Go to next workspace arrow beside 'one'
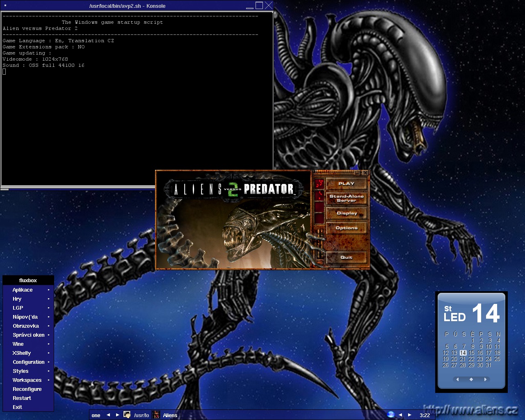The image size is (525, 420). [117, 415]
